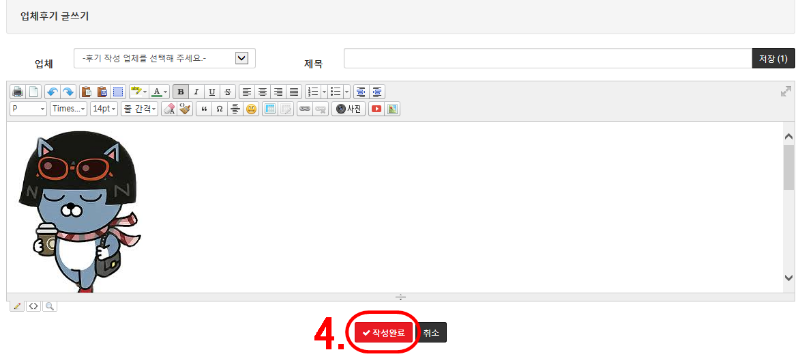Insert a special character omega
Viewport: 800px width, 363px height.
click(x=219, y=109)
